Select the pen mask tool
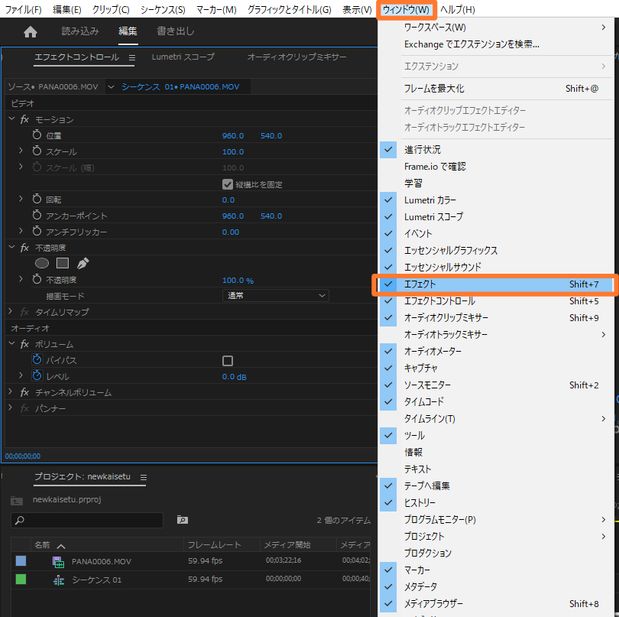 coord(83,263)
